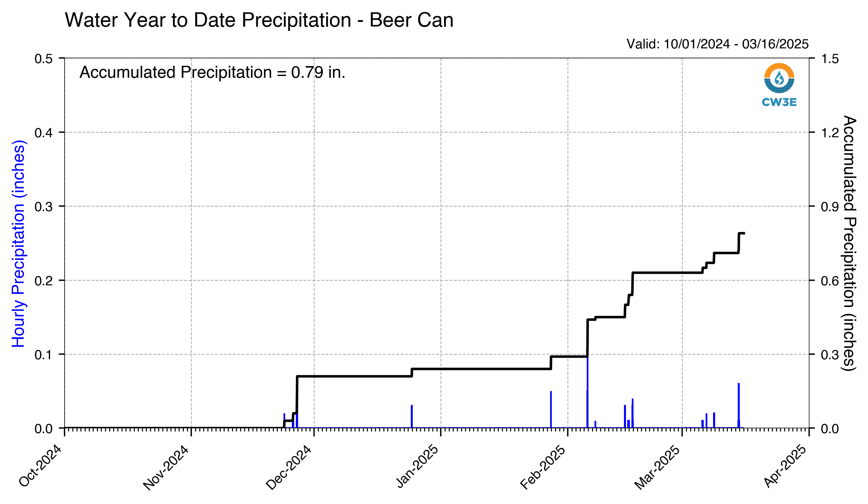Click the 0.5 tick on left axis
The height and width of the screenshot is (504, 868).
[x=44, y=59]
